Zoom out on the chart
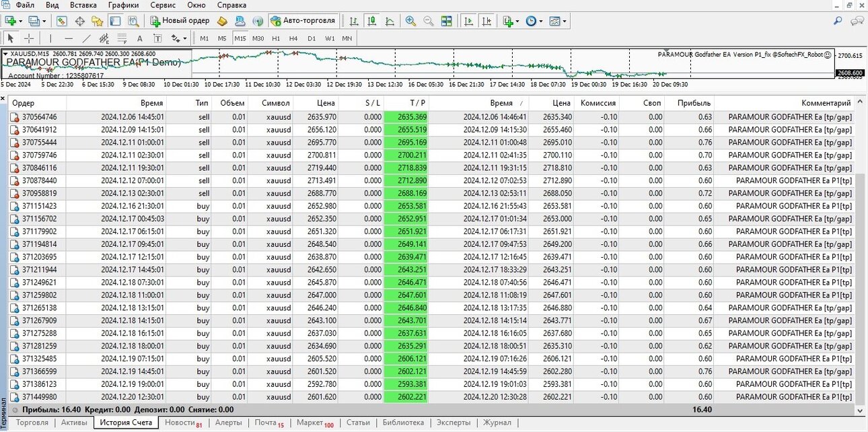Viewport: 868px width, 432px height. (x=428, y=21)
